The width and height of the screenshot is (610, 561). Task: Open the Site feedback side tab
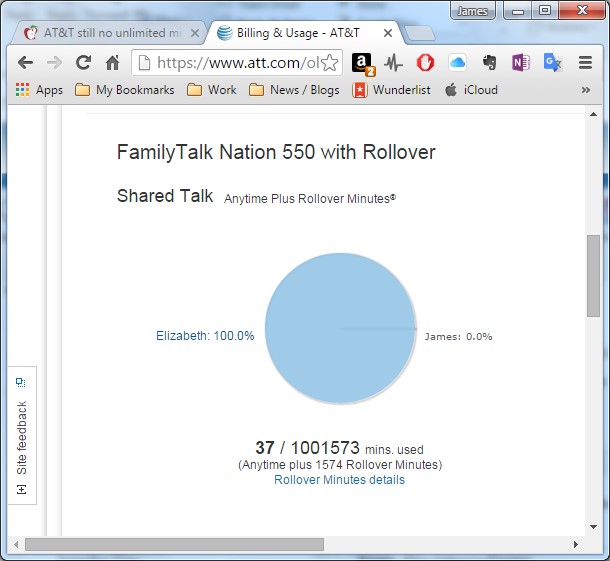click(22, 435)
